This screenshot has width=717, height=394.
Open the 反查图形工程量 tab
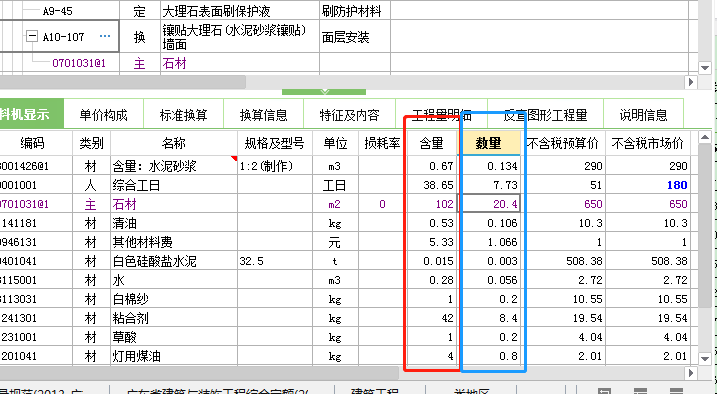click(x=545, y=115)
